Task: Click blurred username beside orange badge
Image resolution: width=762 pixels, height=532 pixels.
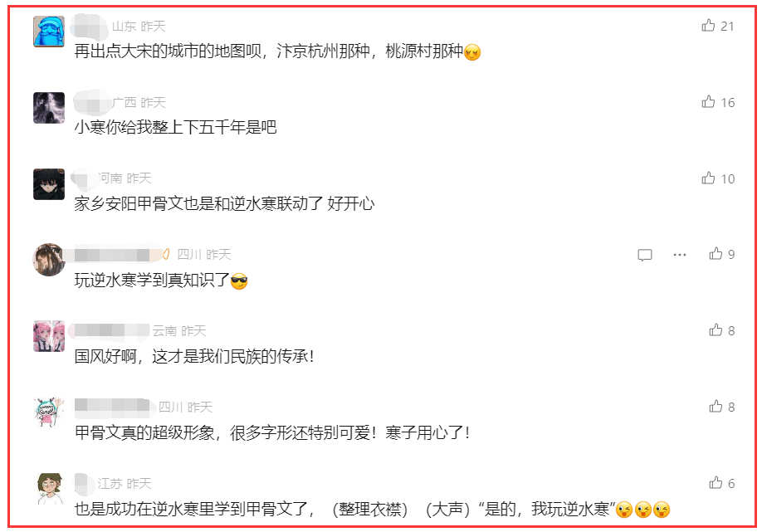Action: pos(113,255)
